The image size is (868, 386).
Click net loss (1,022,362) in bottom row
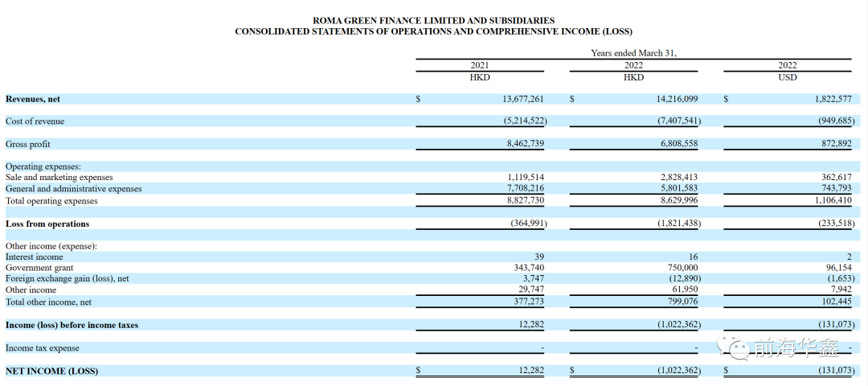tap(678, 370)
